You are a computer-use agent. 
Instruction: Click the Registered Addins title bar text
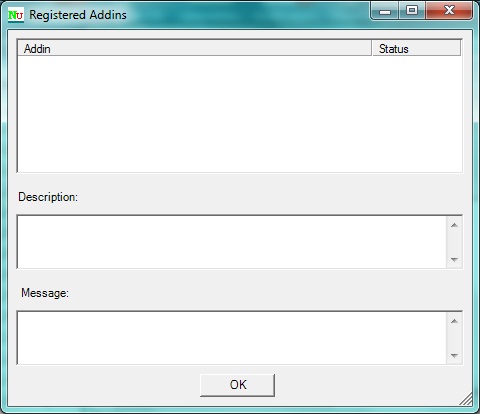click(x=78, y=15)
